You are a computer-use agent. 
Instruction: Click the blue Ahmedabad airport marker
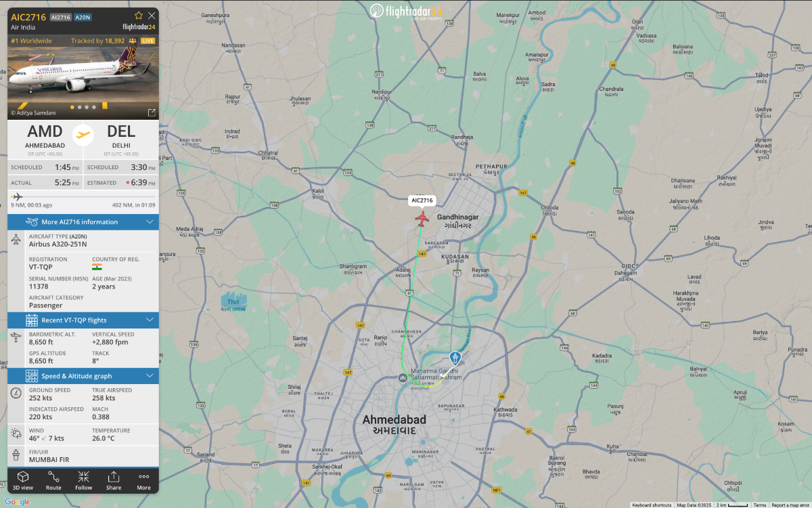point(455,358)
